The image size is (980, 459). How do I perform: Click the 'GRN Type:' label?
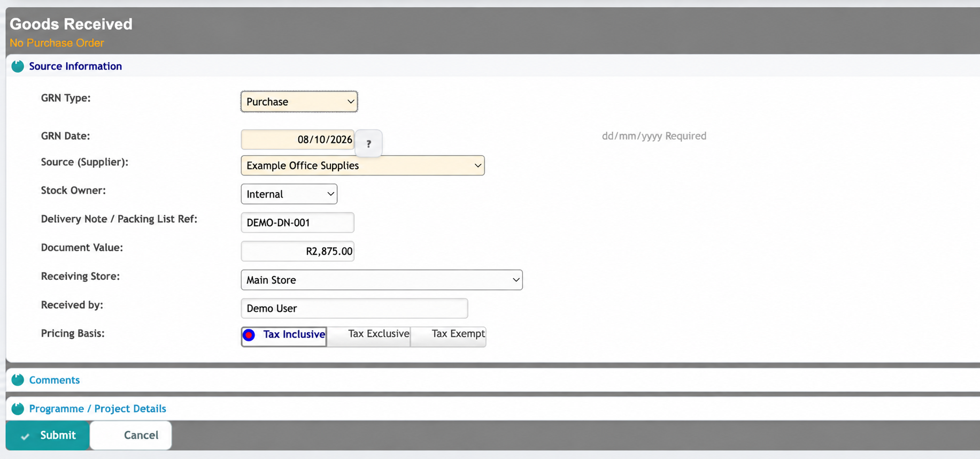coord(66,98)
